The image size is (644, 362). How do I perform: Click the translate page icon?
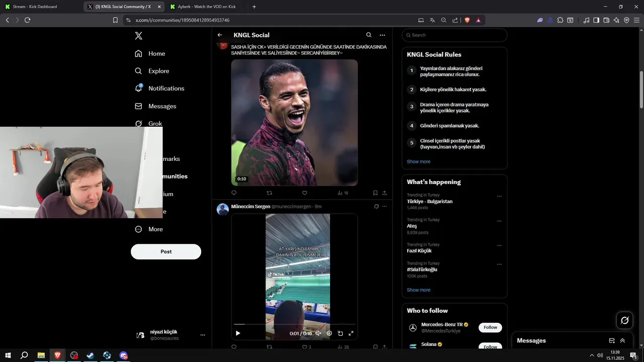click(432, 20)
